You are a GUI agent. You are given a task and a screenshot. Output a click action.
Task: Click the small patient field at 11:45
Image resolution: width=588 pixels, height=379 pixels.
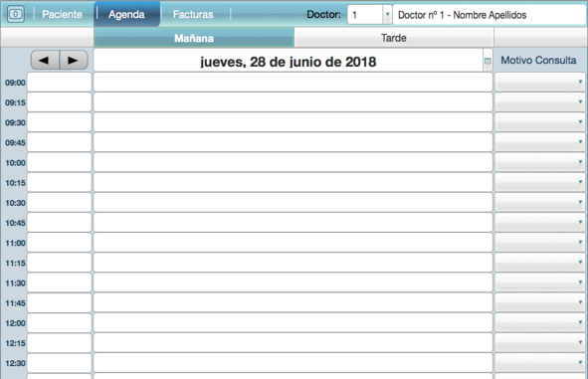(x=60, y=302)
